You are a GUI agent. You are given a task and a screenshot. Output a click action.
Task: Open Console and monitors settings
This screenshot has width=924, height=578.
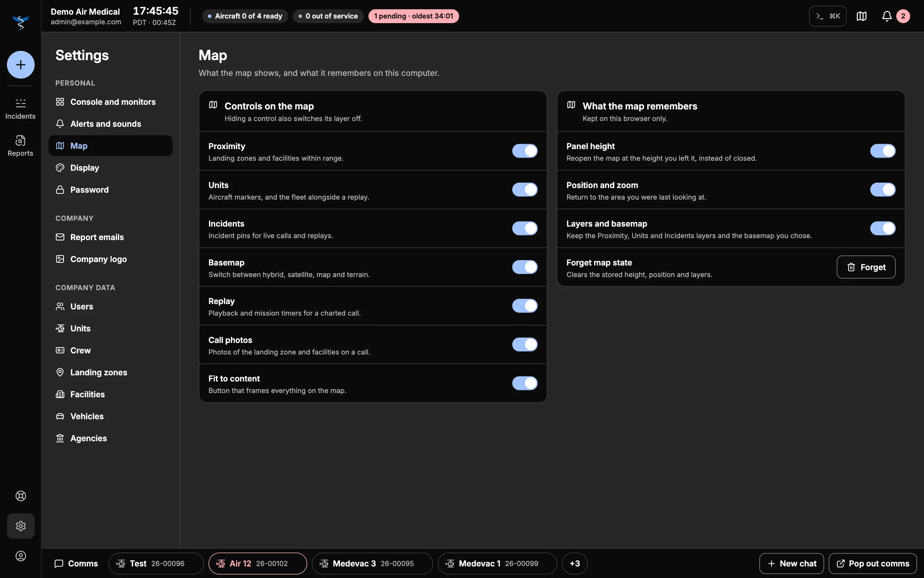110,102
